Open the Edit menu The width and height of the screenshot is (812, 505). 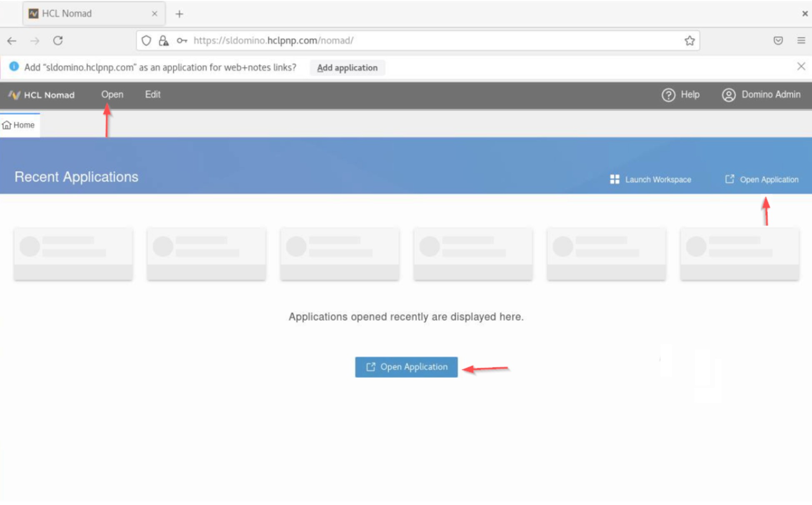152,95
